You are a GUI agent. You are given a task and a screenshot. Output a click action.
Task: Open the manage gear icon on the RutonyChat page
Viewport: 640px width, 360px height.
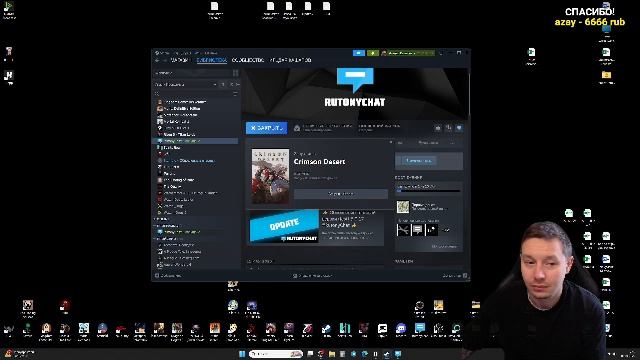click(438, 128)
